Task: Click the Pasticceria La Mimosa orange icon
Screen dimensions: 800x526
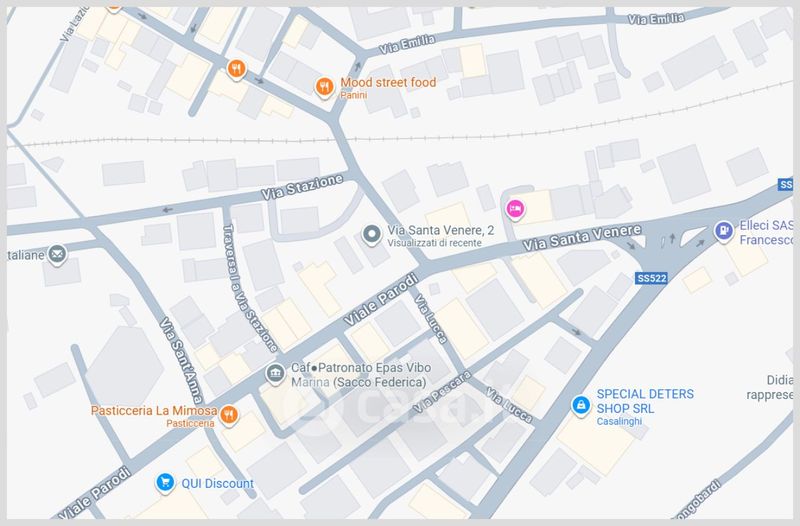Action: (229, 415)
